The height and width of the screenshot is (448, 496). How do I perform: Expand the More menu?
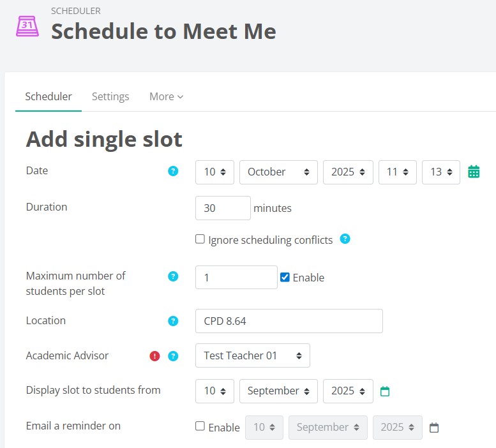166,96
